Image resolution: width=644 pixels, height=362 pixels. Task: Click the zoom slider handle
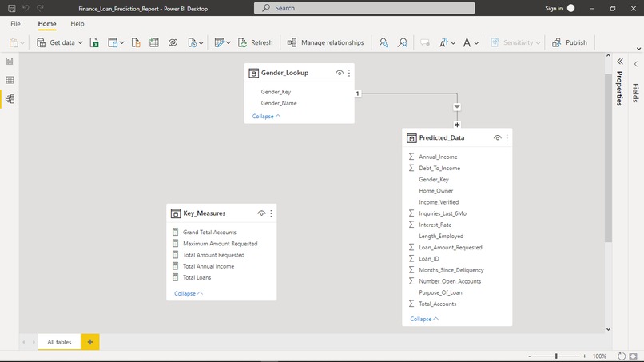coord(556,356)
